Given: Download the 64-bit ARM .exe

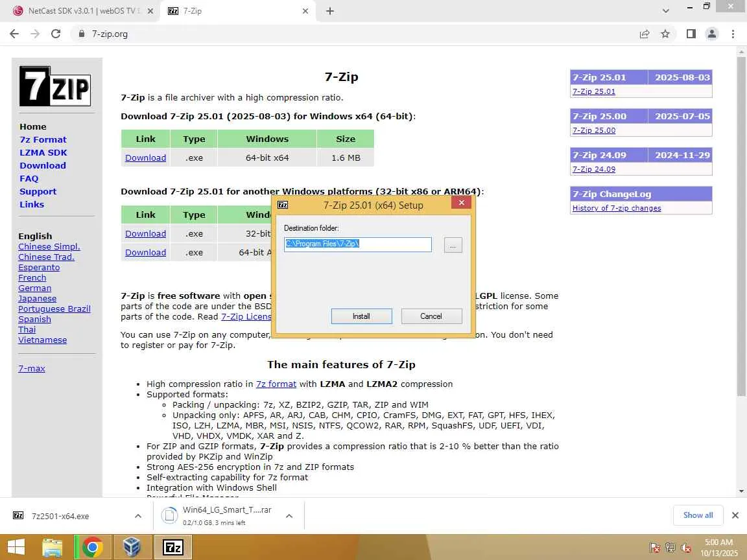Looking at the screenshot, I should coord(145,252).
